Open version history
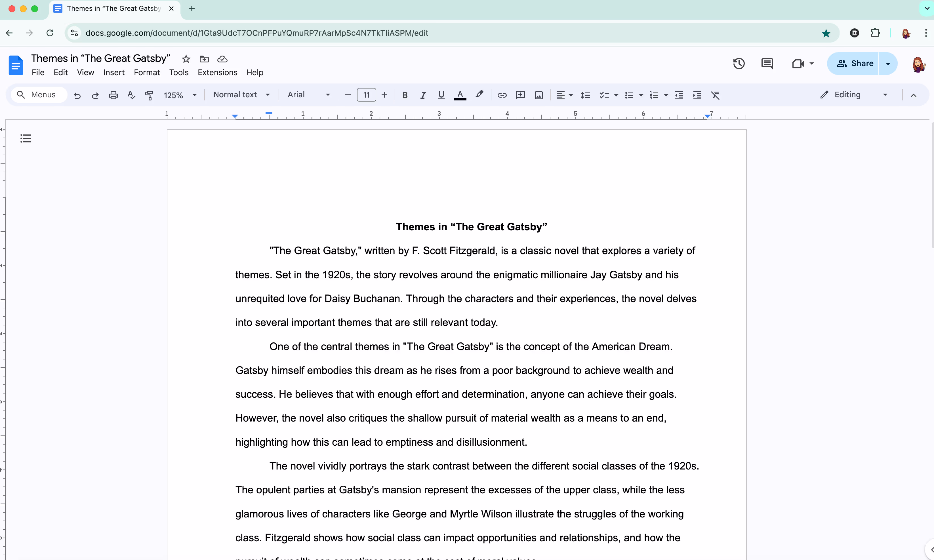 coord(739,63)
